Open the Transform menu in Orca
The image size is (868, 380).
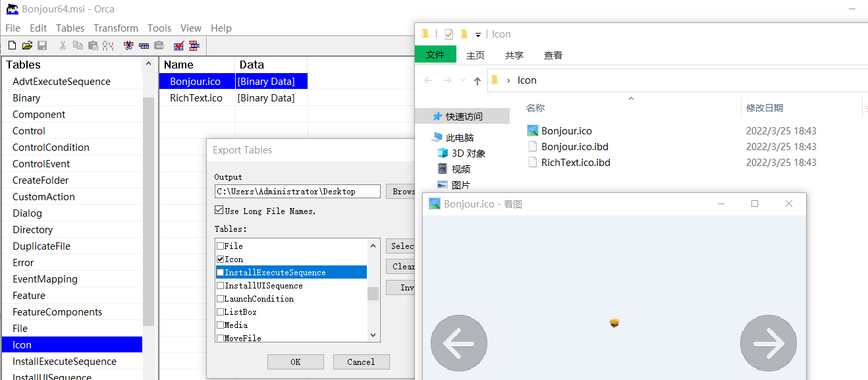[116, 28]
